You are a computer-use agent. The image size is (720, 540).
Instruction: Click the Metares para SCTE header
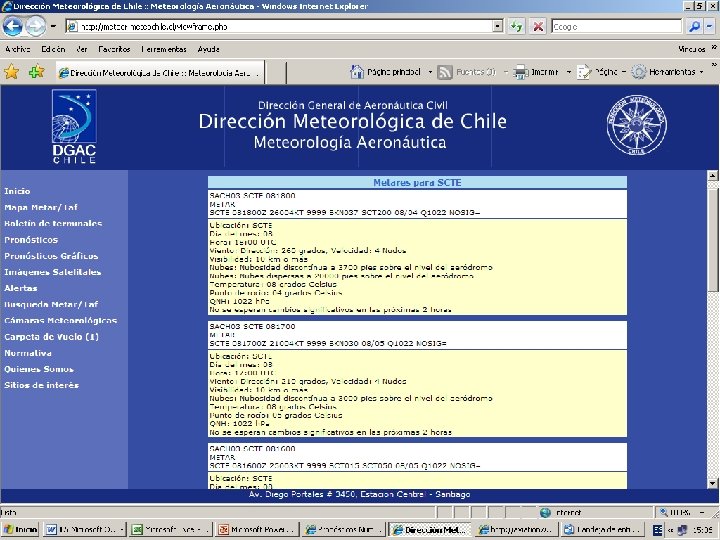pyautogui.click(x=417, y=182)
